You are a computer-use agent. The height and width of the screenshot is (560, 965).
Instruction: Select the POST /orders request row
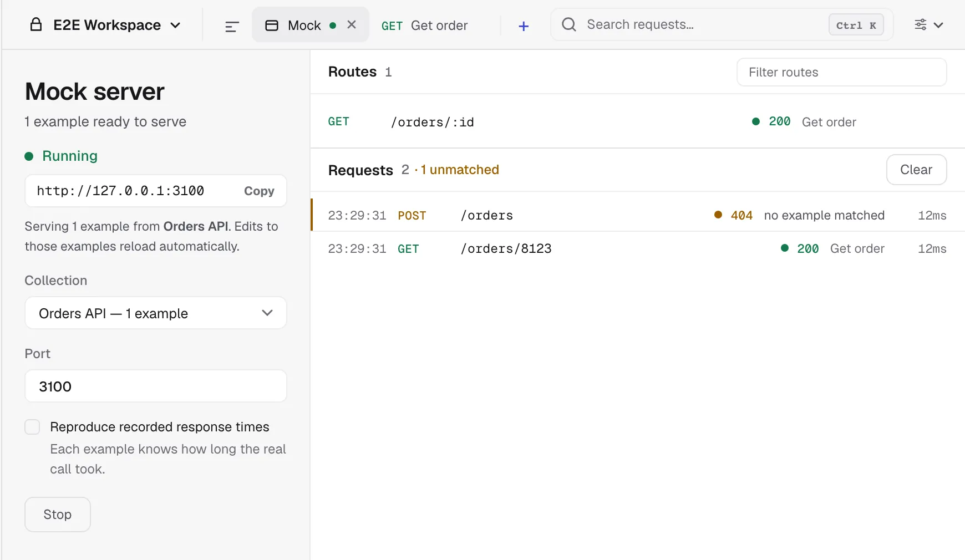point(637,215)
